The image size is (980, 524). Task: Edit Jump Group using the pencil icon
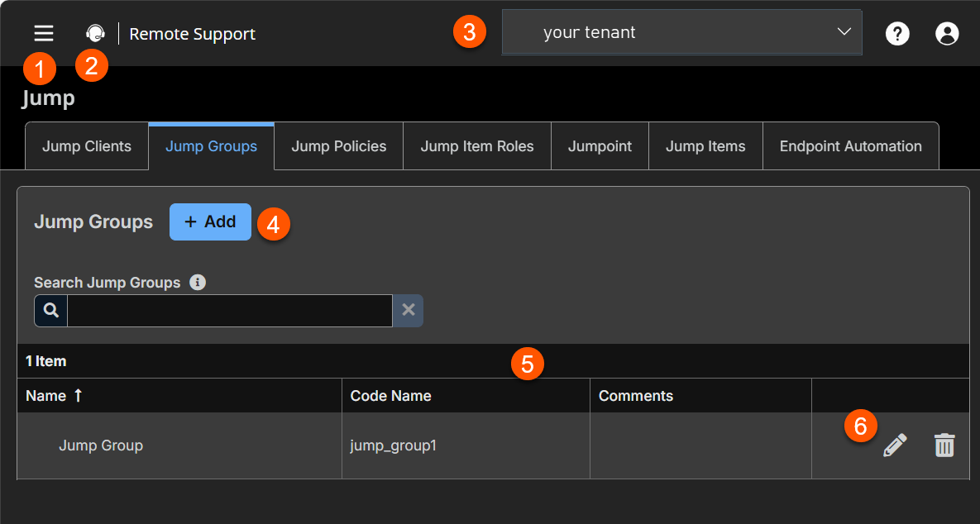click(894, 445)
